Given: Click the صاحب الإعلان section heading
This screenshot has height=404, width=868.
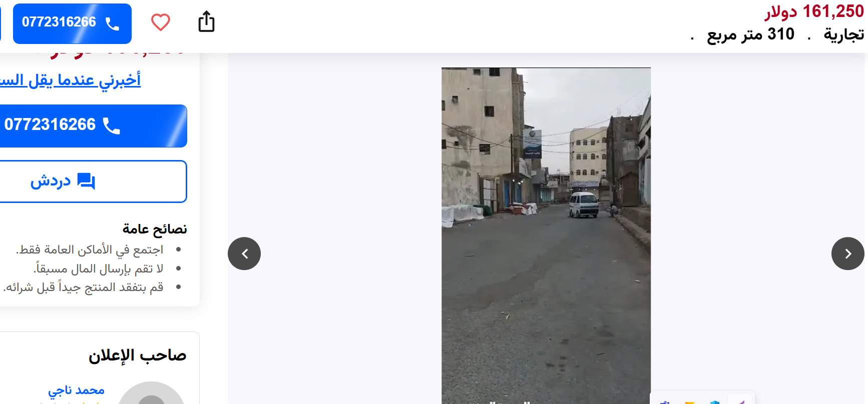Looking at the screenshot, I should (x=137, y=355).
